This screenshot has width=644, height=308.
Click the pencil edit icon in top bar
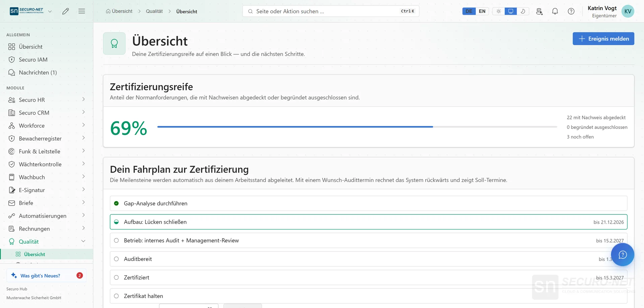66,11
